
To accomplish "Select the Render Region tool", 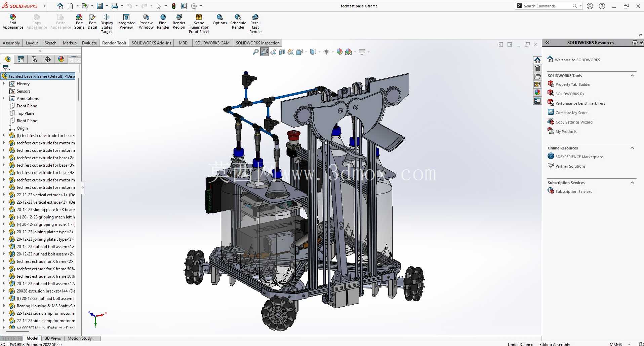I will pyautogui.click(x=179, y=22).
